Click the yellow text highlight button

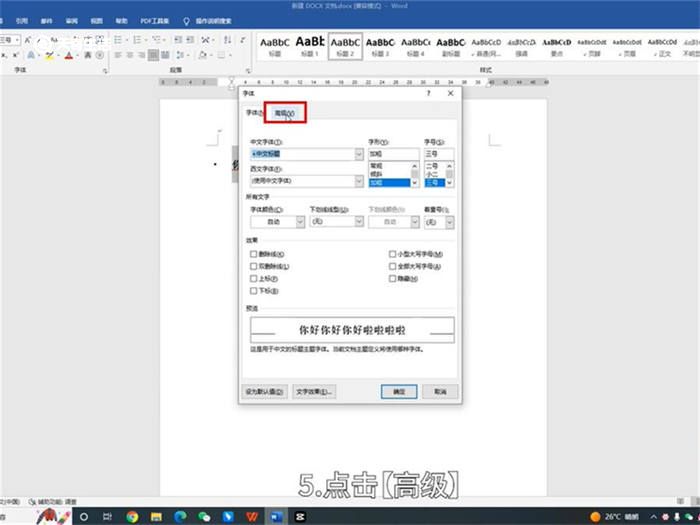coord(50,55)
